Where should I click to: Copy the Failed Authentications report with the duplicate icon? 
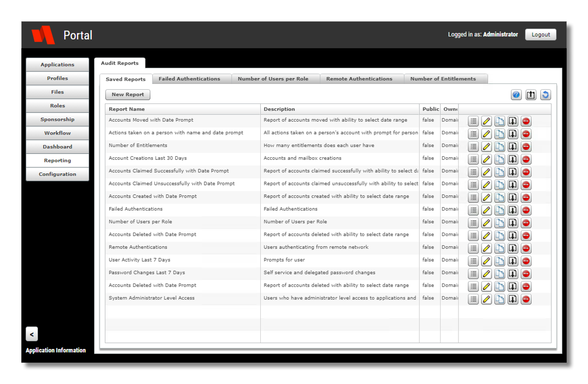coord(499,210)
